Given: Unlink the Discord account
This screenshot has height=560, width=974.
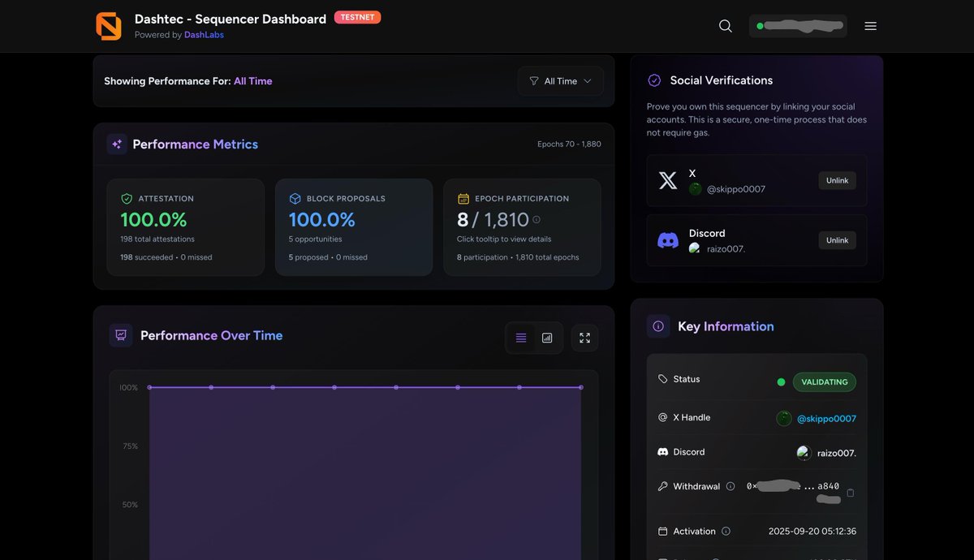Looking at the screenshot, I should (837, 240).
